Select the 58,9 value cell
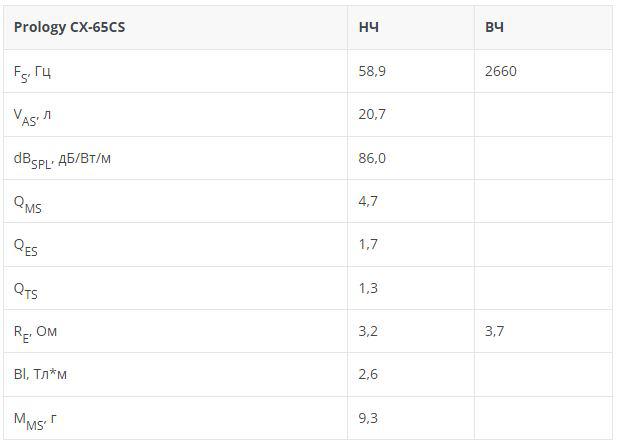 [372, 71]
